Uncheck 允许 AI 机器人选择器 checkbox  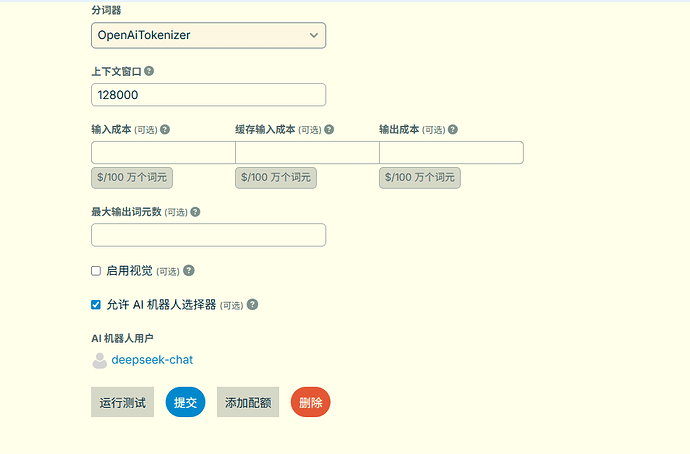coord(96,305)
